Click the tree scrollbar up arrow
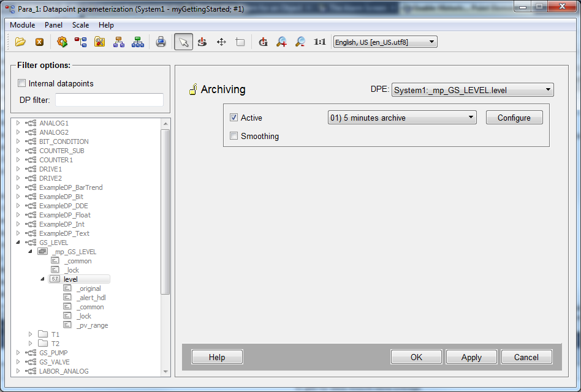Image resolution: width=581 pixels, height=392 pixels. coord(165,124)
